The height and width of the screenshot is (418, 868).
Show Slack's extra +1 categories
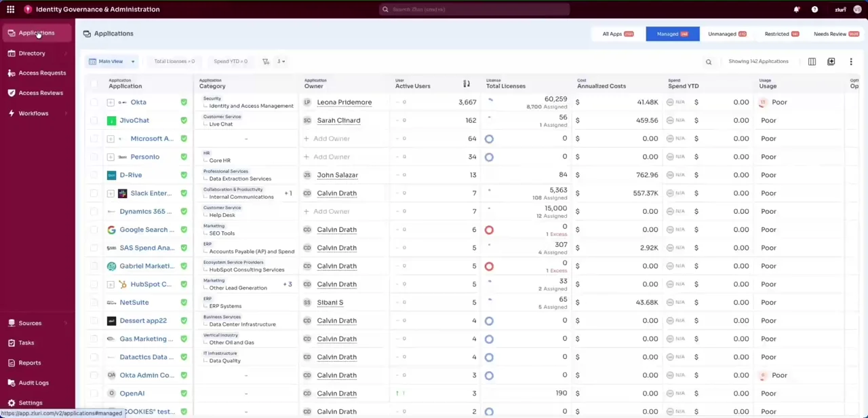pyautogui.click(x=288, y=193)
